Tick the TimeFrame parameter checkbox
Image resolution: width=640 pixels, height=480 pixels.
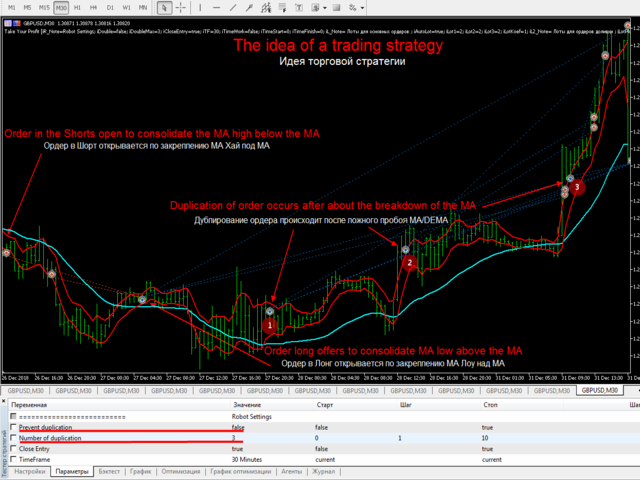[x=13, y=459]
